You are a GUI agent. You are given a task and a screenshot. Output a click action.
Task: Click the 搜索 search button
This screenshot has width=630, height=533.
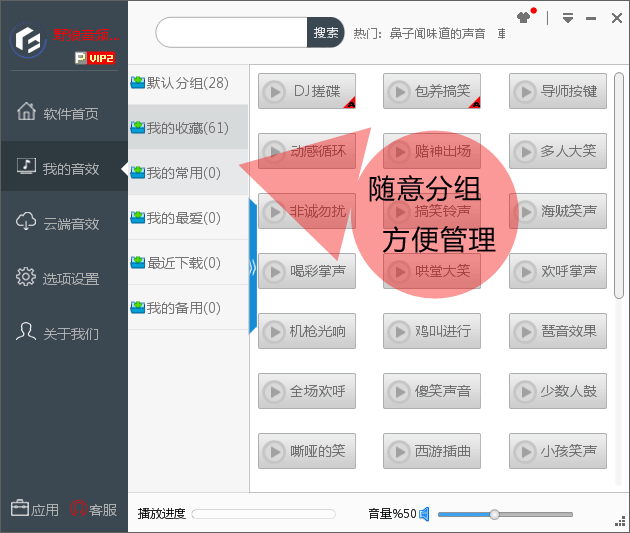326,33
